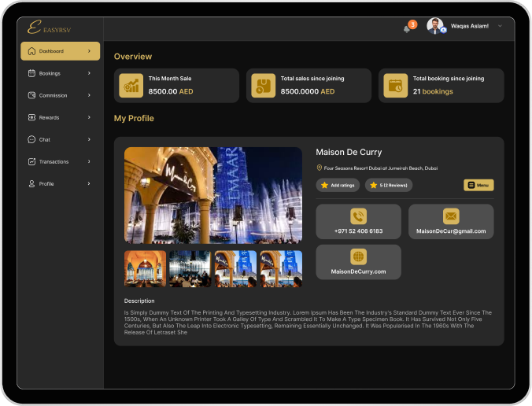Click the 21 bookings value
This screenshot has height=406, width=532.
coord(433,91)
